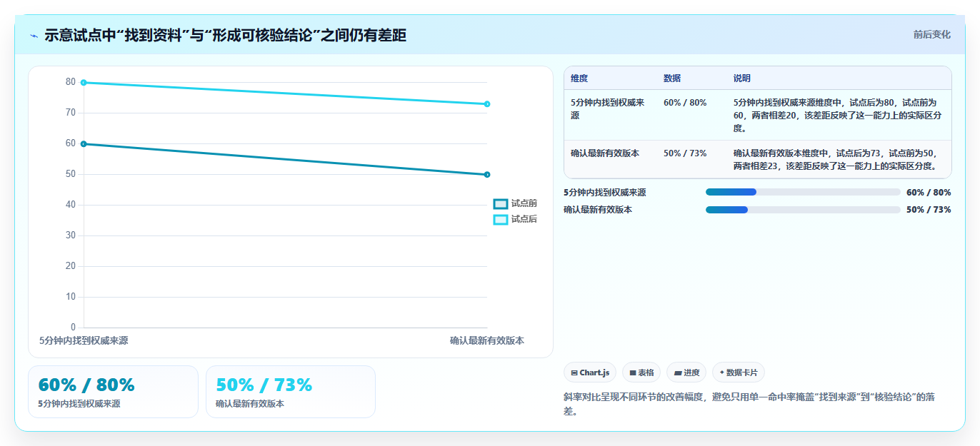Click the description cell for 5分钟内找到权威来源 row
This screenshot has height=446, width=980.
[839, 115]
